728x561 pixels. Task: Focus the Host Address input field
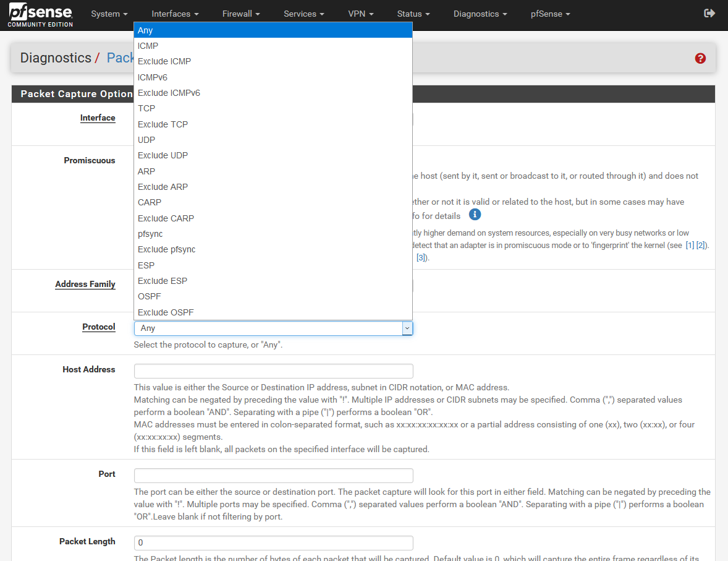274,371
